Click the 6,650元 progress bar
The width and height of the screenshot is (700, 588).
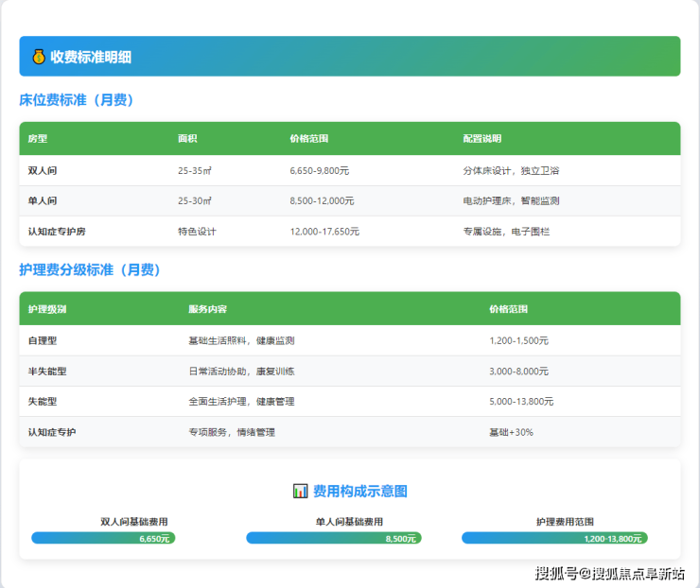[x=103, y=538]
